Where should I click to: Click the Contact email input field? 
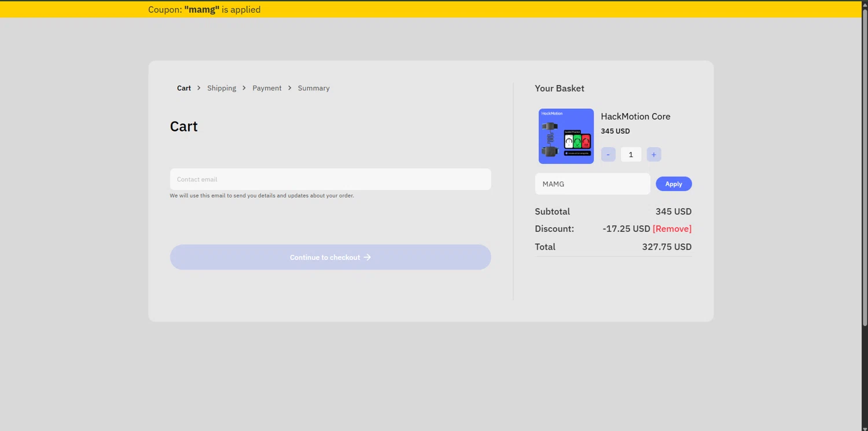[x=330, y=179]
